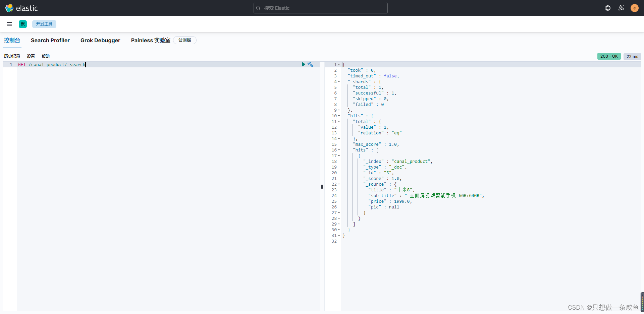This screenshot has height=314, width=644.
Task: Open the 设置 settings link
Action: point(31,56)
